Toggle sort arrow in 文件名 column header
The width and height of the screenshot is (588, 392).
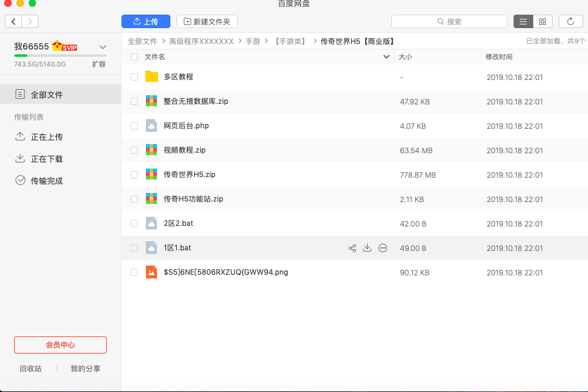coord(386,57)
